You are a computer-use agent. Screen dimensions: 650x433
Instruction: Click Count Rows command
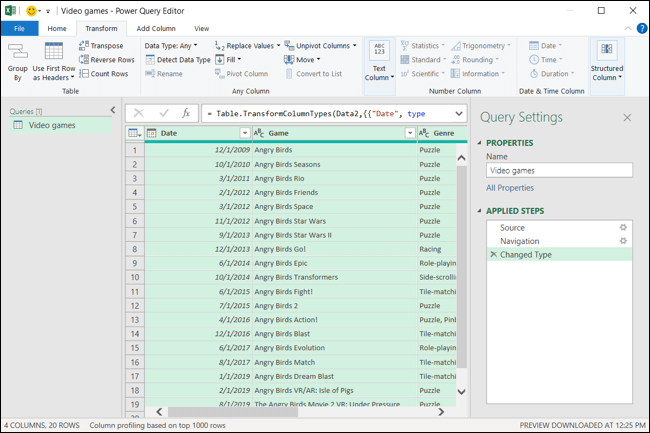(104, 74)
